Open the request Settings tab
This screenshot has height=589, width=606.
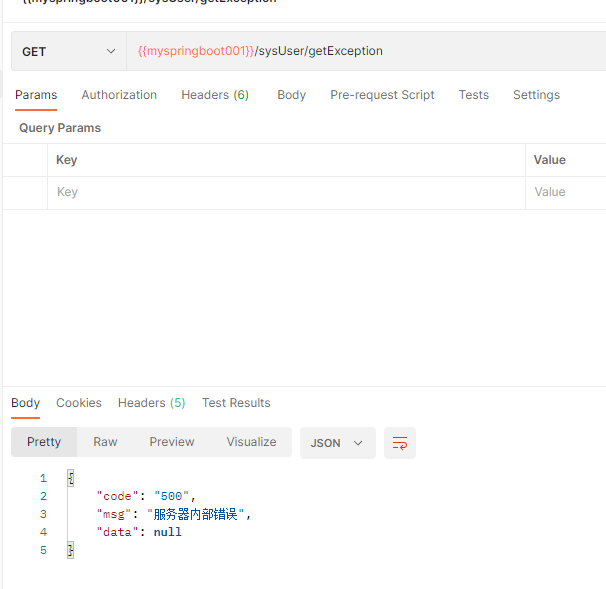tap(536, 95)
